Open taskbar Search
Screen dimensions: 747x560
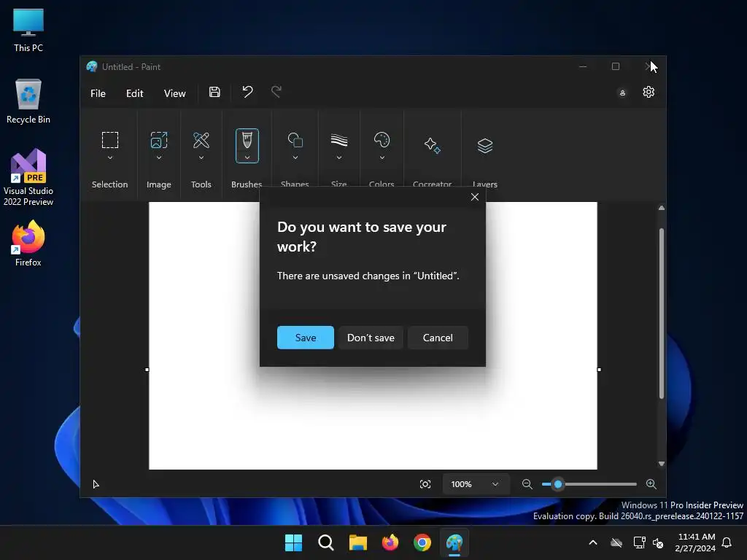[x=326, y=542]
